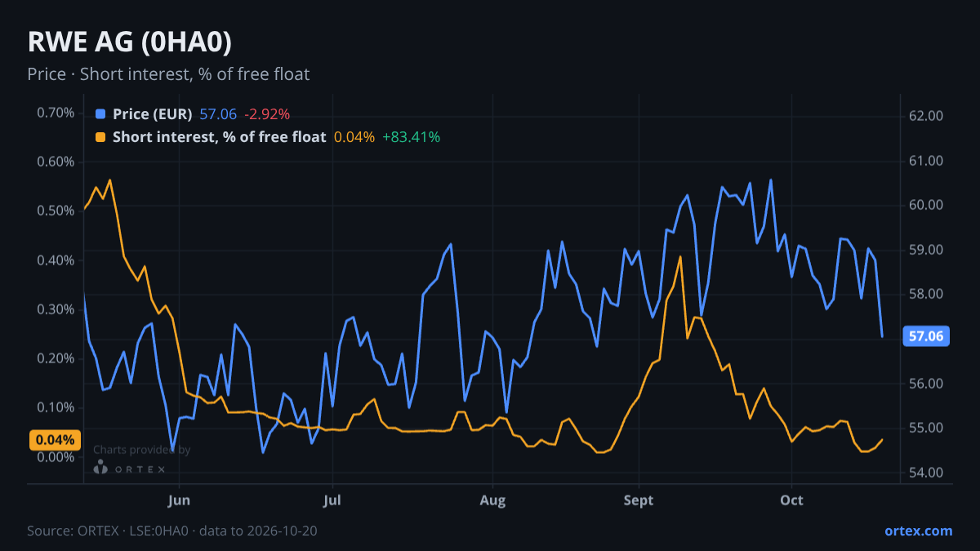Click the 0.60% left axis label
The width and height of the screenshot is (980, 551).
pyautogui.click(x=56, y=162)
